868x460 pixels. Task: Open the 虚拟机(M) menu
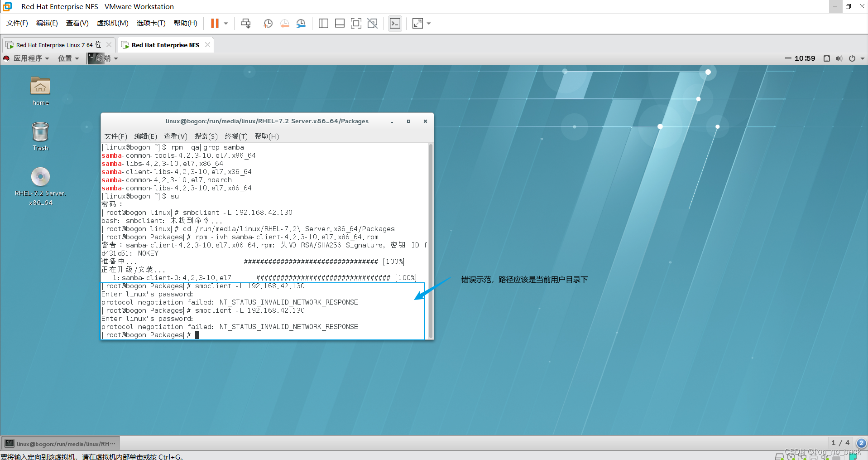(x=113, y=23)
